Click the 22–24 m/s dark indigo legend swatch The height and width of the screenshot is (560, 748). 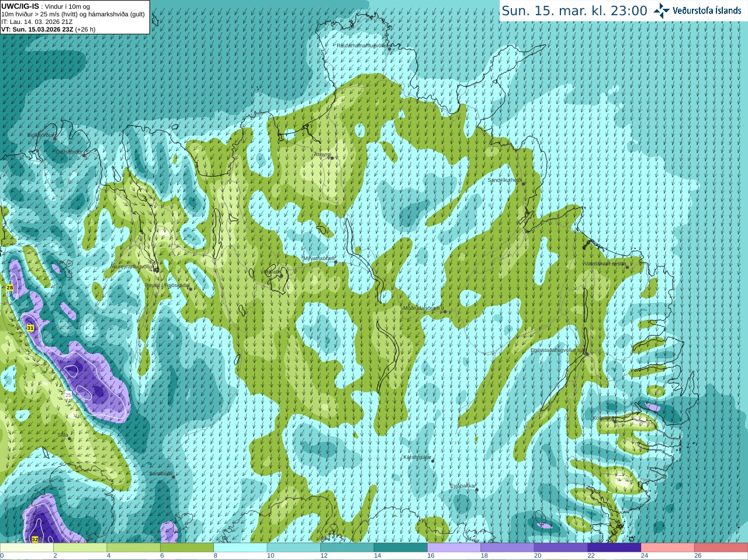point(615,548)
